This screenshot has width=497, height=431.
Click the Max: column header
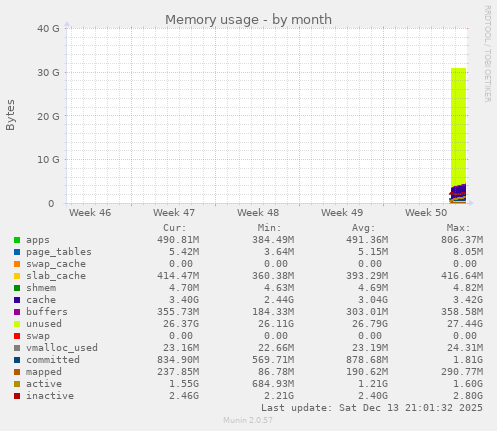[x=458, y=228]
